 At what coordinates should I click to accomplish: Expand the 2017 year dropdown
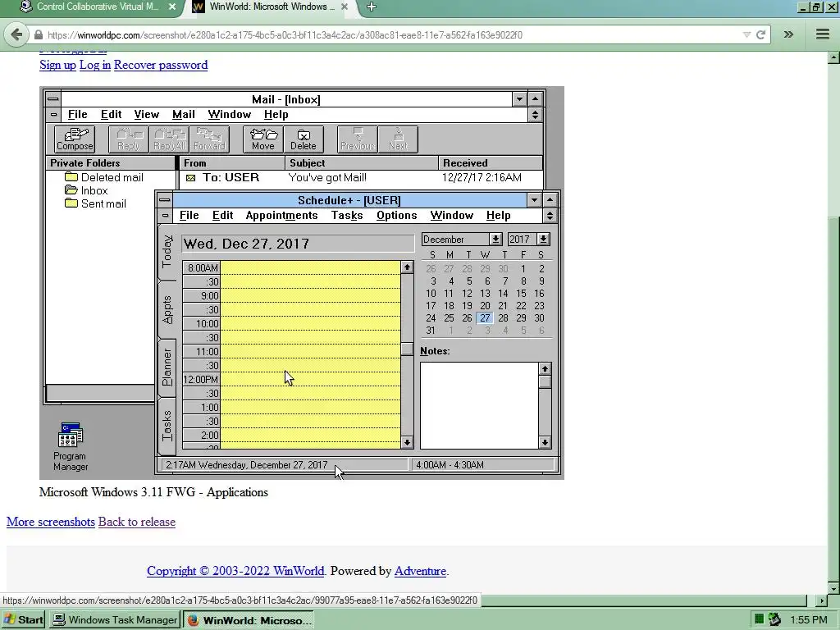543,239
